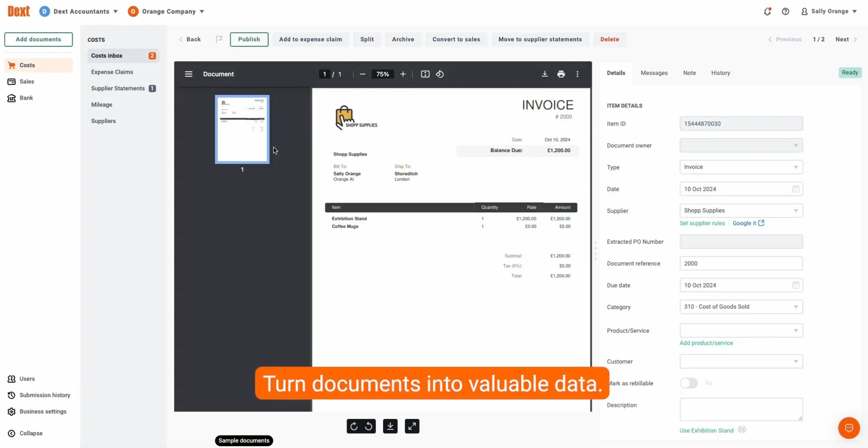Print the document using printer icon
The width and height of the screenshot is (868, 448).
(561, 74)
